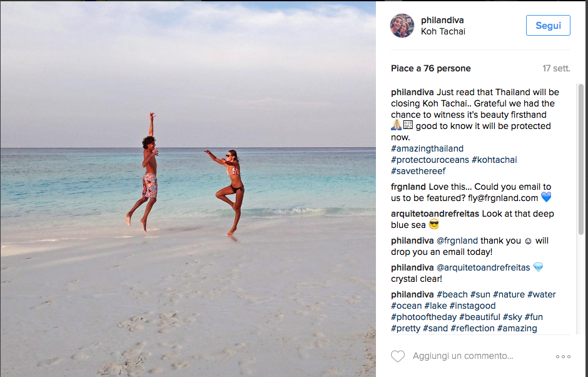Like the post with the heart icon

coord(397,356)
